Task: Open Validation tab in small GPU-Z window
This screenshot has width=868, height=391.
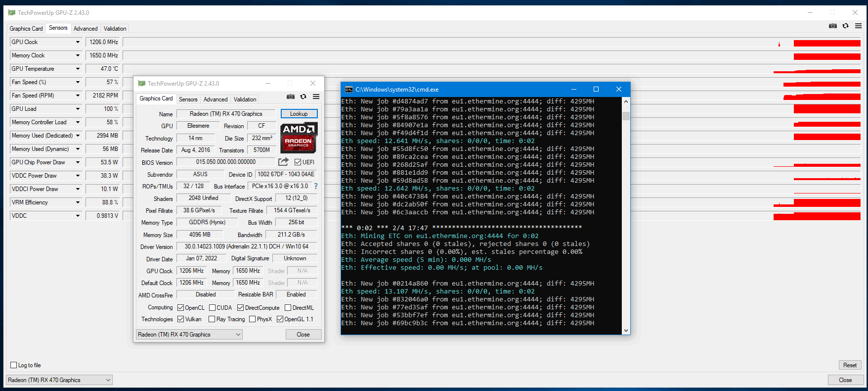Action: click(245, 99)
